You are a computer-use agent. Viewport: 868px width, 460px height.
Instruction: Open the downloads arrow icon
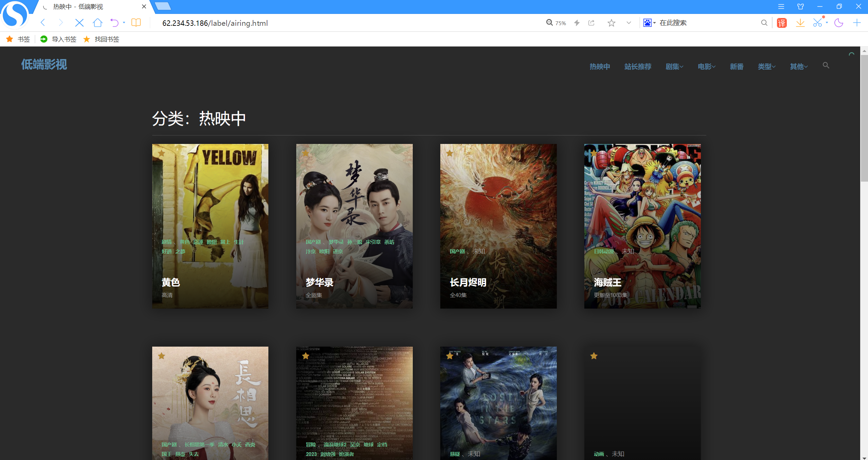coord(800,23)
